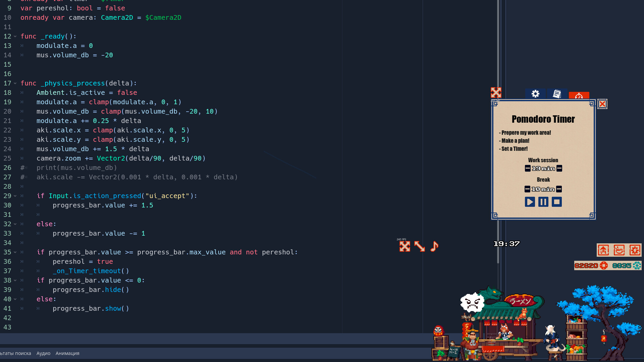Viewport: 644px width, 362px height.
Task: Click the diagonal resize arrow icon
Action: click(420, 246)
